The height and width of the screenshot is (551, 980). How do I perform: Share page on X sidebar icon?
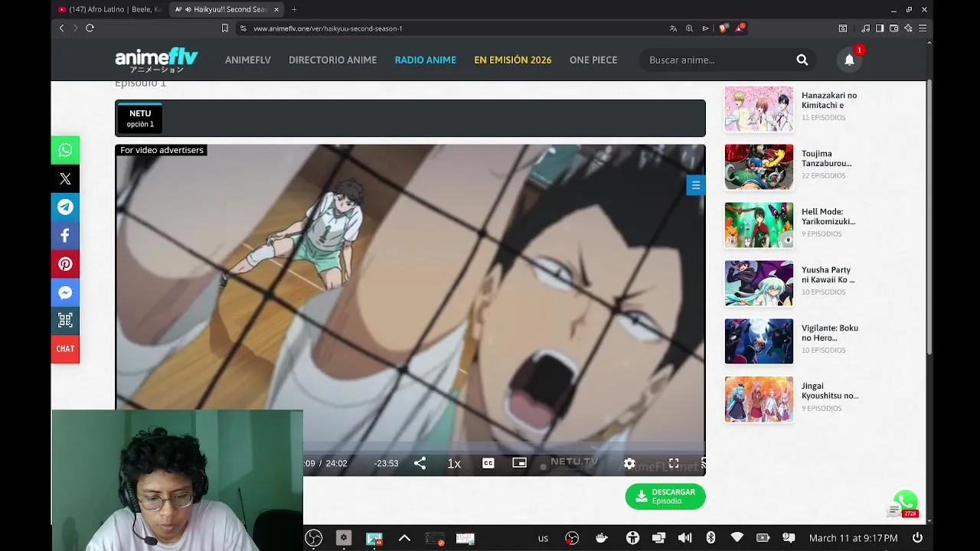(x=65, y=179)
